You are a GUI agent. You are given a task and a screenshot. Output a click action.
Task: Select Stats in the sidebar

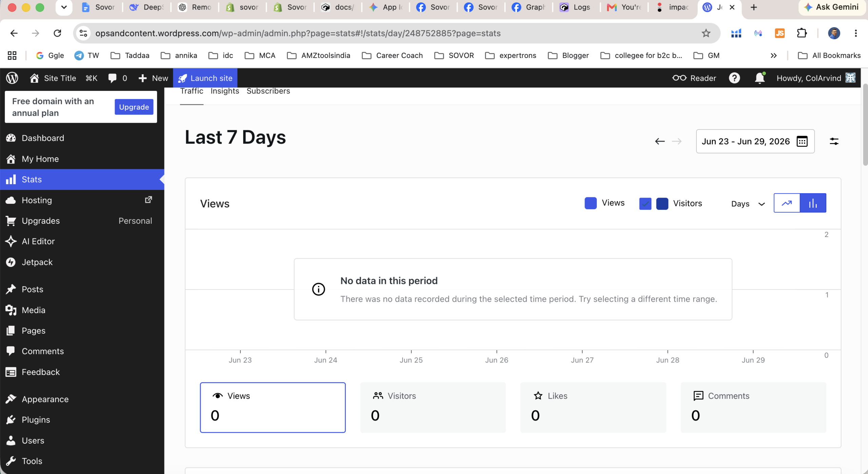point(82,179)
